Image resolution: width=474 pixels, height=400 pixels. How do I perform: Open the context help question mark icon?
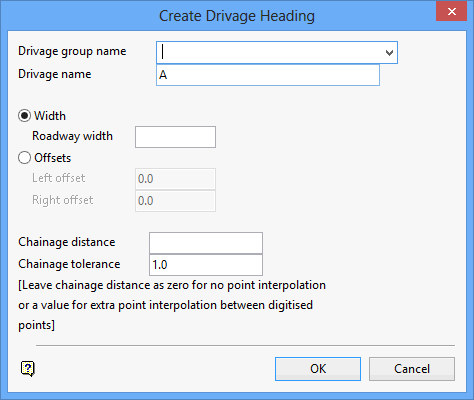point(28,369)
